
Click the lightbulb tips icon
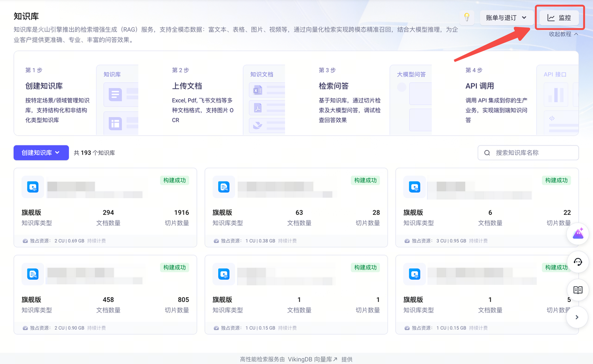pos(467,18)
